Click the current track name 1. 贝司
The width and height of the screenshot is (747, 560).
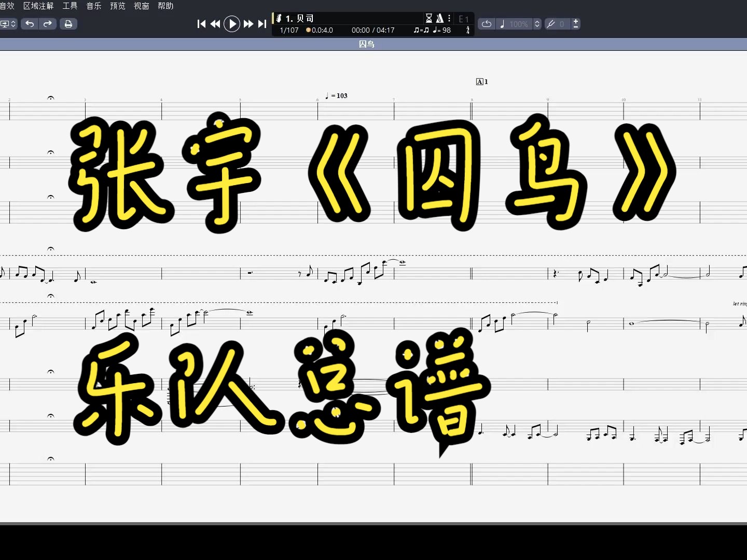point(299,18)
